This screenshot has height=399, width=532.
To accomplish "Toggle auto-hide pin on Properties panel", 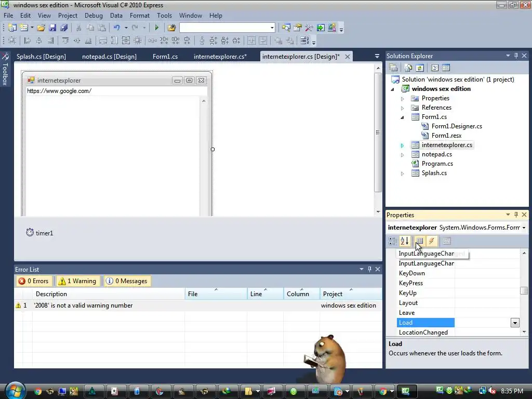I will tap(516, 215).
